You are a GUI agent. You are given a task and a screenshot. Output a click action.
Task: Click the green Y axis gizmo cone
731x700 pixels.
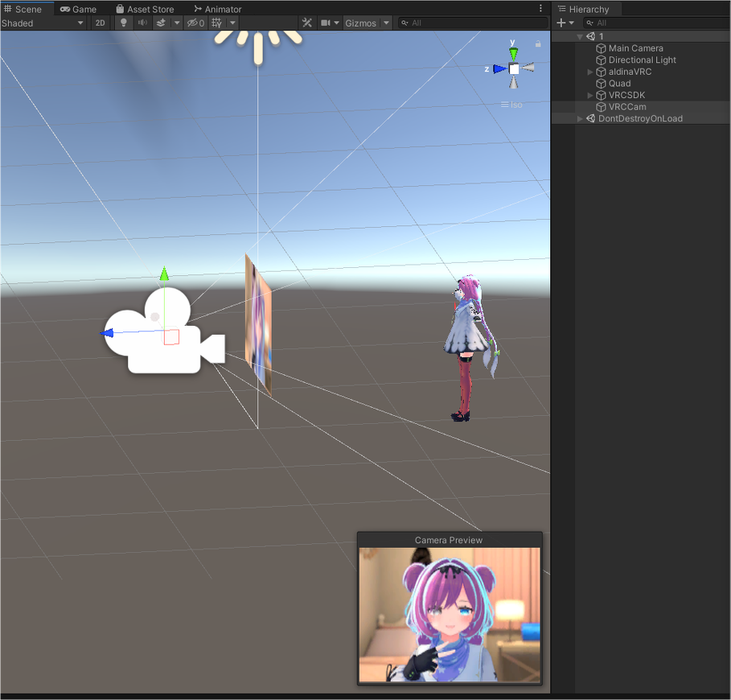coord(513,54)
